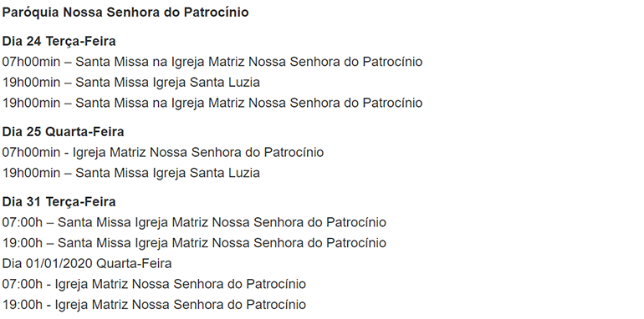This screenshot has width=644, height=319.
Task: Click the Dia 01/01/2020 Quarta-Feira line
Action: pos(87,264)
